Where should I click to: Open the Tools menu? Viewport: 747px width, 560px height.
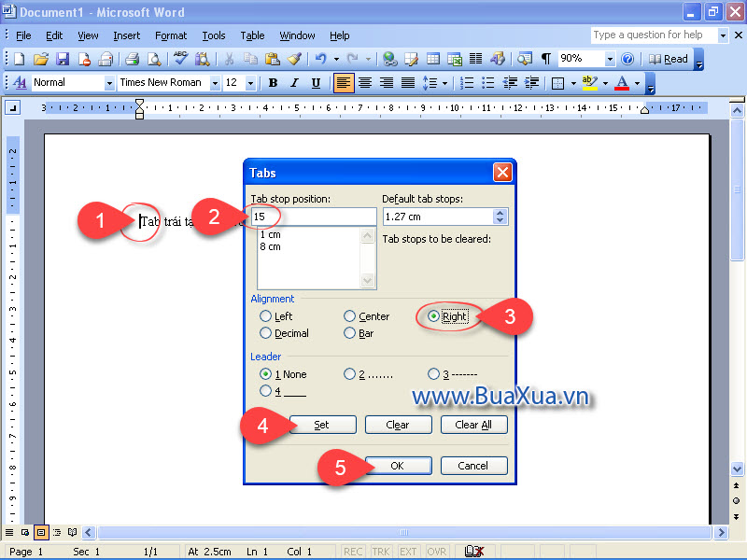214,35
